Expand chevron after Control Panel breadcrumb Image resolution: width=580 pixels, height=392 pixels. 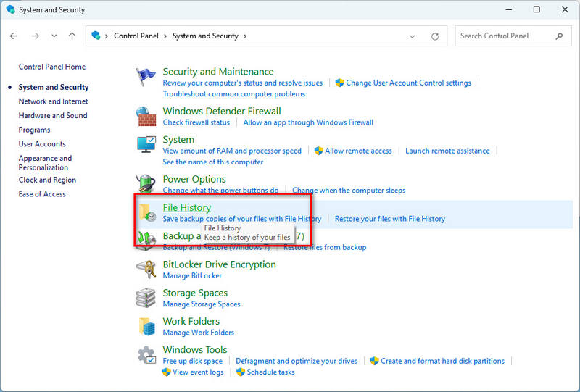[165, 36]
